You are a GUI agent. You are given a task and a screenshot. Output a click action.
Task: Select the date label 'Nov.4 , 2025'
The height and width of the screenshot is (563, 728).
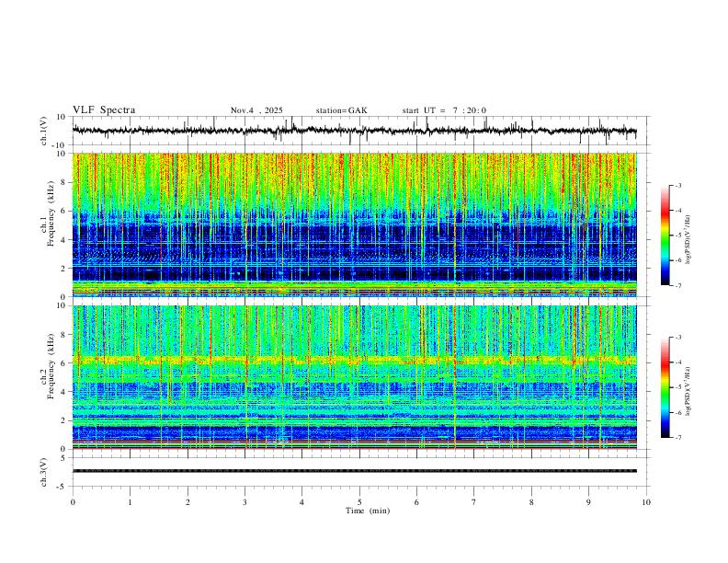(256, 110)
